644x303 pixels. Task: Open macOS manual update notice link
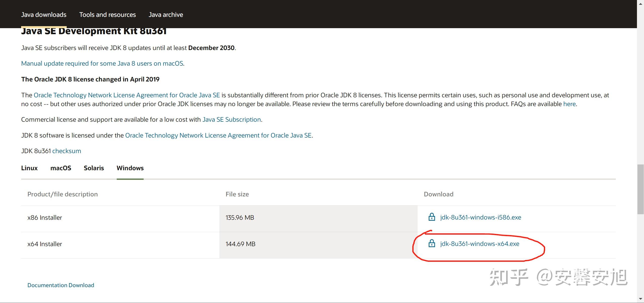click(x=102, y=63)
